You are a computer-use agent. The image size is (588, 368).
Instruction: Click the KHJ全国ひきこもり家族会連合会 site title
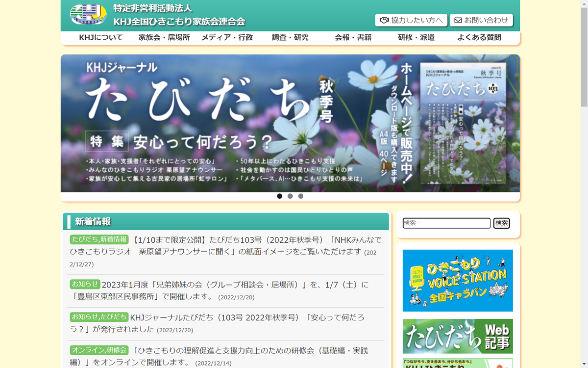pyautogui.click(x=179, y=22)
